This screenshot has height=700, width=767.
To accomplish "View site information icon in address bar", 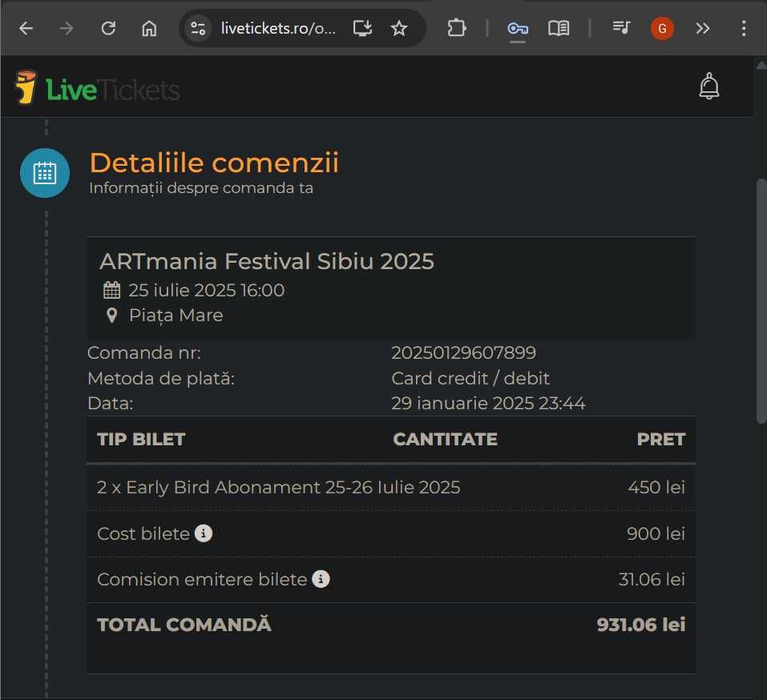I will coord(198,28).
